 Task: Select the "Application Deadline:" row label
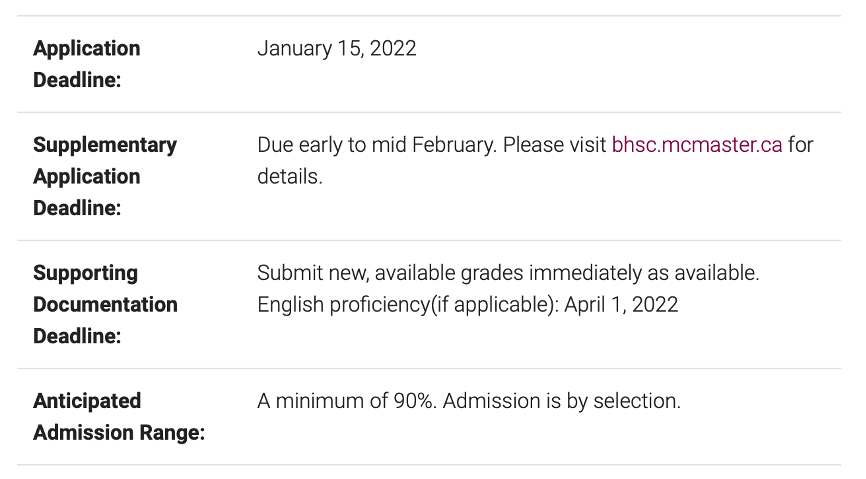coord(86,64)
